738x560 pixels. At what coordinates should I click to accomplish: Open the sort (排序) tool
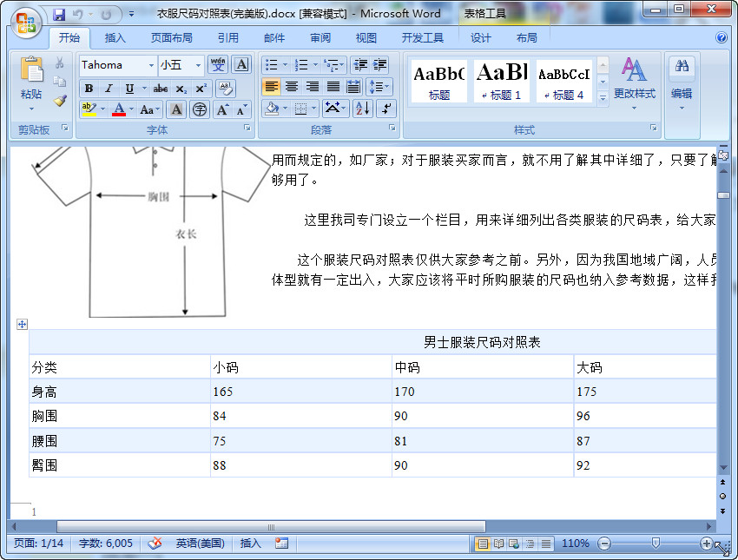362,109
